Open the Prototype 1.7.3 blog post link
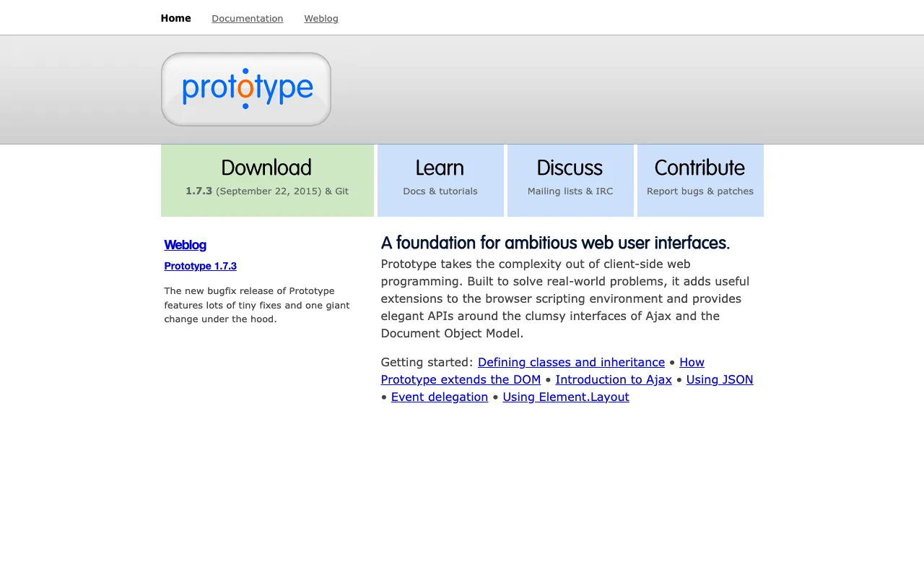 point(201,266)
